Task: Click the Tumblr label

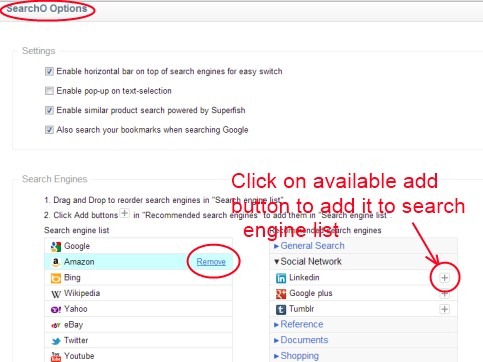Action: click(x=301, y=309)
